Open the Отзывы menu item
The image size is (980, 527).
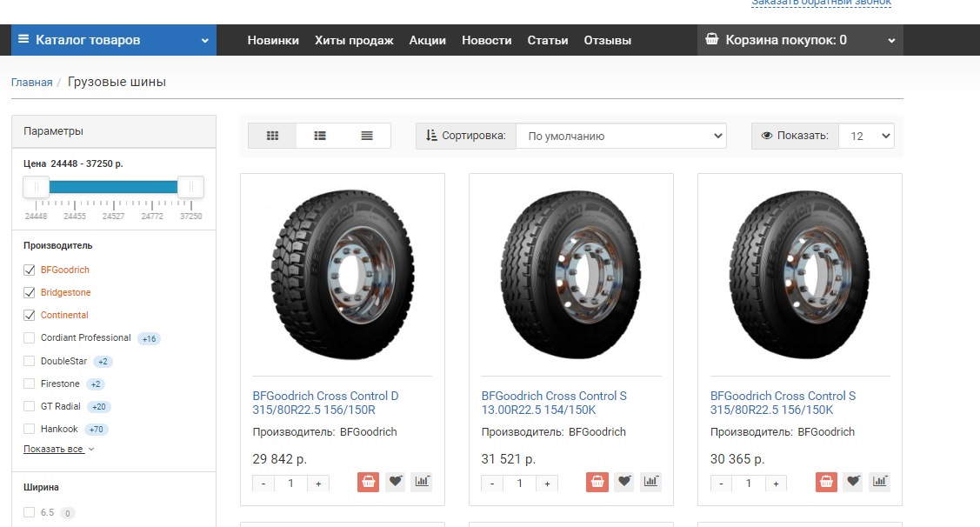coord(608,40)
